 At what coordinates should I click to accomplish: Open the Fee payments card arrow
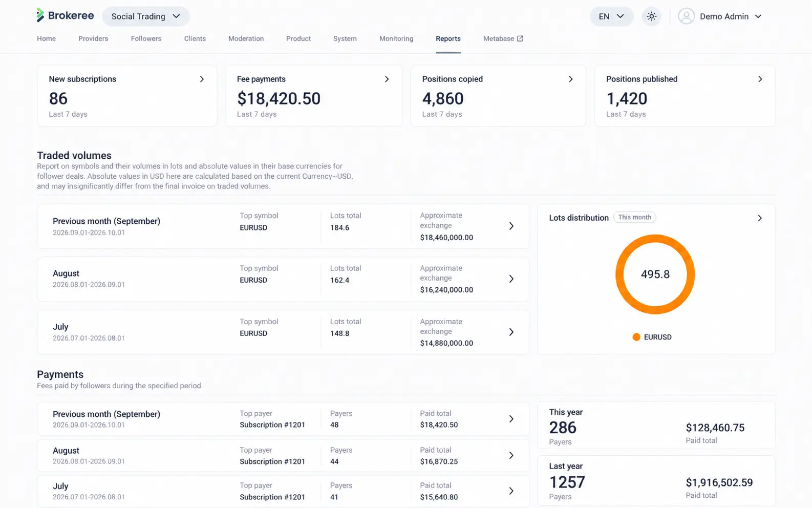point(387,79)
